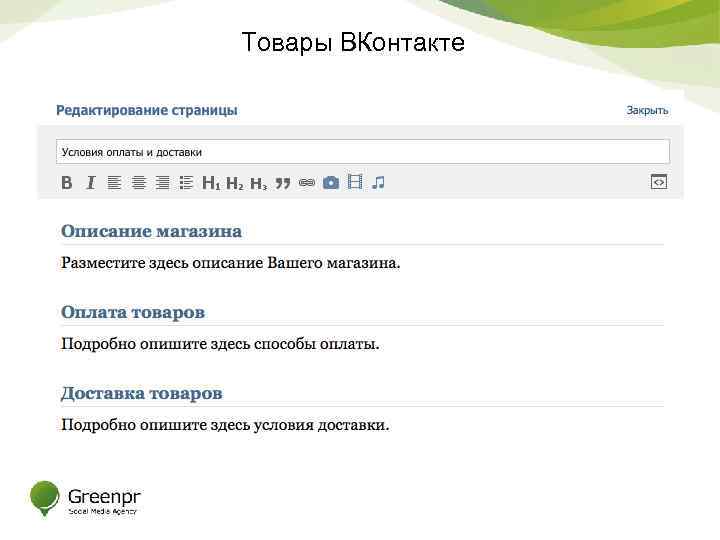720x540 pixels.
Task: Apply the H2 heading style
Action: [x=235, y=183]
